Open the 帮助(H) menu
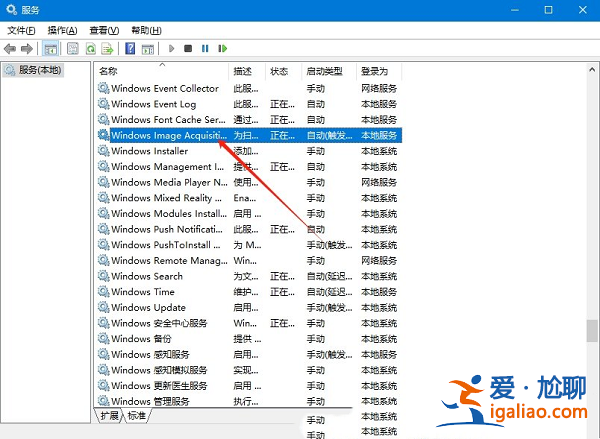This screenshot has height=439, width=600. click(146, 30)
